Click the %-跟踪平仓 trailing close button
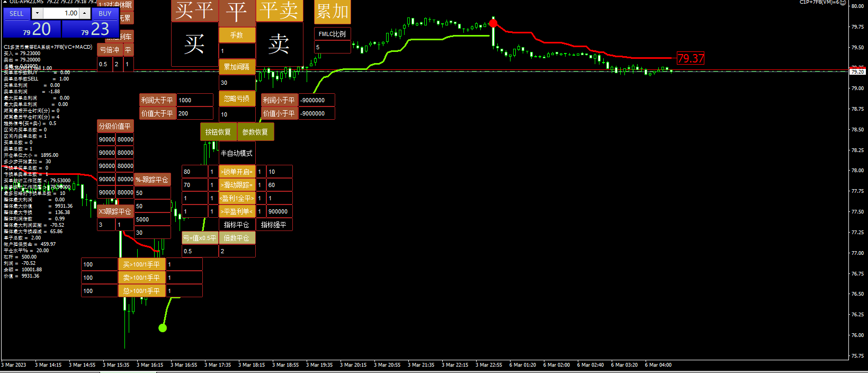Screen dimensions: 868x373 [x=152, y=180]
